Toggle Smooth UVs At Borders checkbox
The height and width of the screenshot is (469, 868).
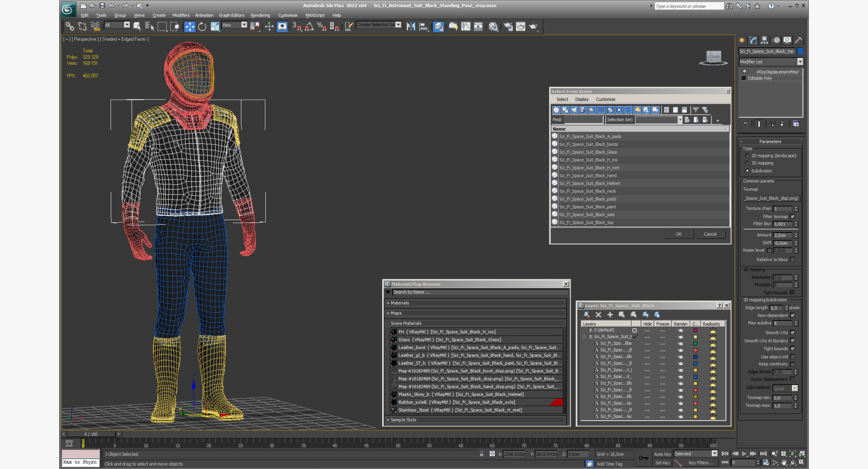click(x=792, y=341)
